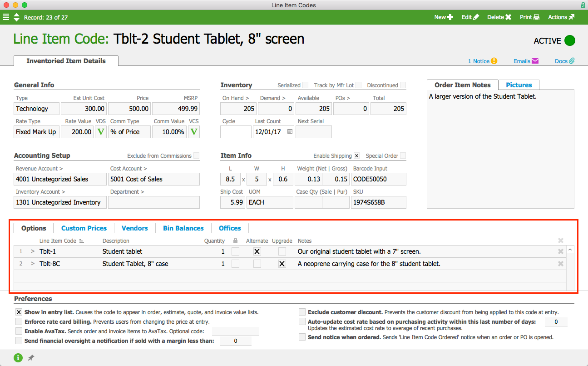The height and width of the screenshot is (366, 588).
Task: Click the Barcode Input field CODE50050
Action: pos(379,179)
